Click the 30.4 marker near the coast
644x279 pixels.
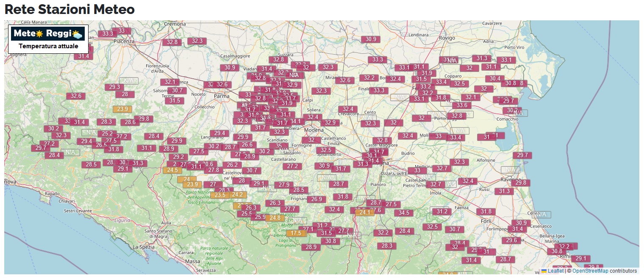[x=495, y=79]
